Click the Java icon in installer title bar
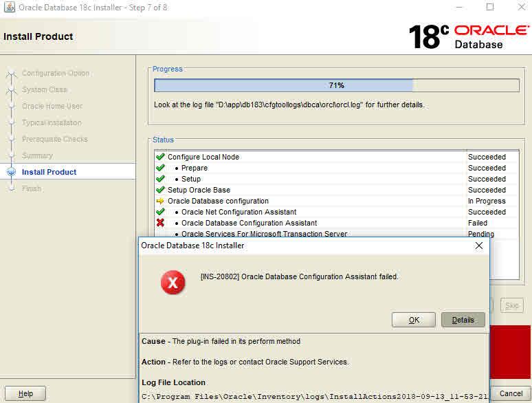 click(8, 8)
